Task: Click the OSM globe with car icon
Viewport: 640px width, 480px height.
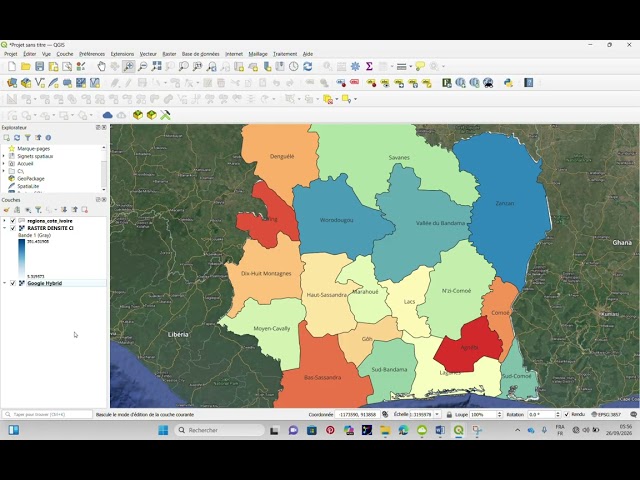Action: coord(488,83)
